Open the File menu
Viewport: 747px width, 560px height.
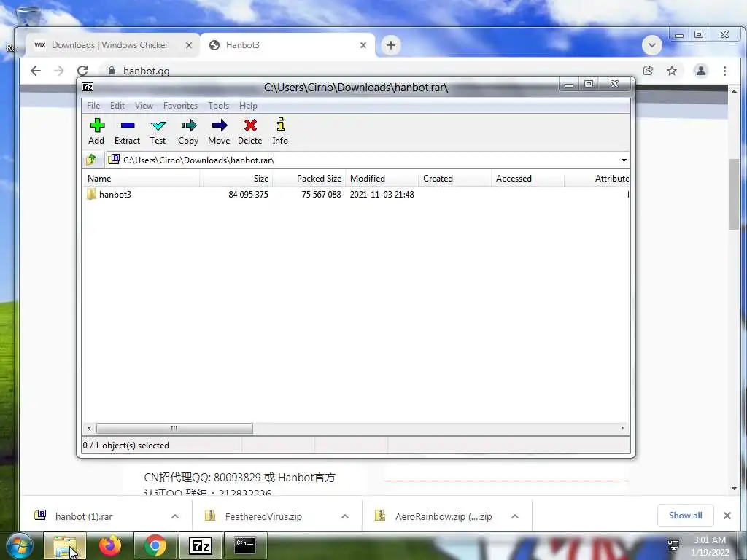(x=93, y=105)
